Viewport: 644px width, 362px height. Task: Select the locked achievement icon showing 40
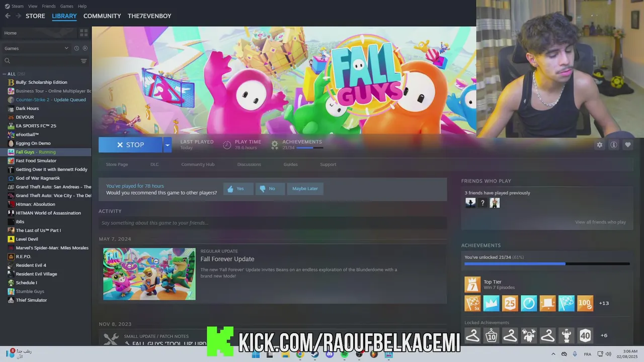(585, 335)
